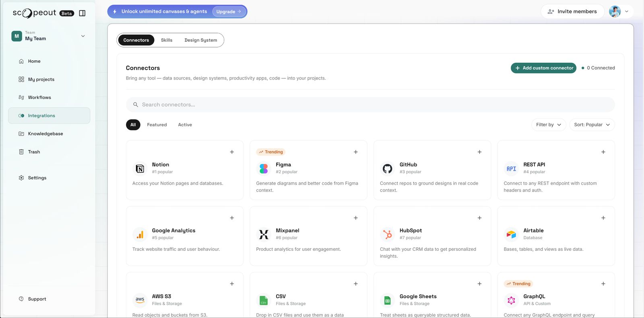Click the Mixpanel logo icon
644x318 pixels.
point(264,234)
